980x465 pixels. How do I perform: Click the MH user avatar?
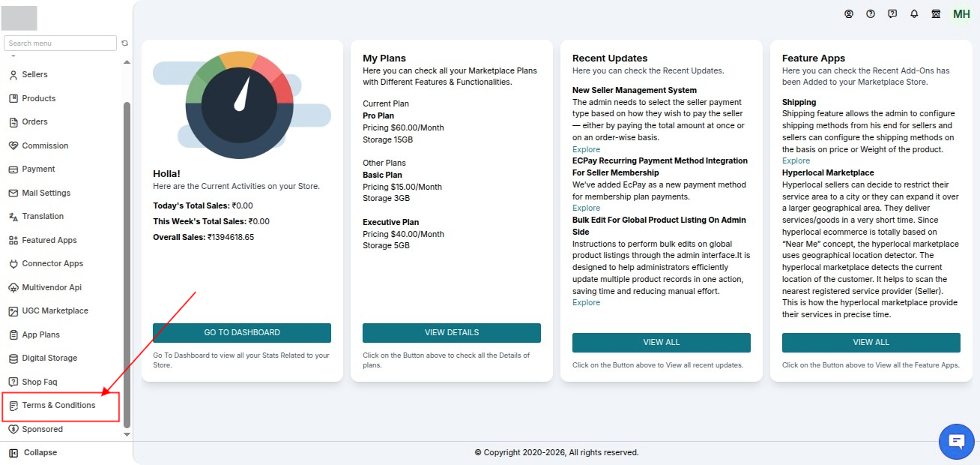pos(961,14)
